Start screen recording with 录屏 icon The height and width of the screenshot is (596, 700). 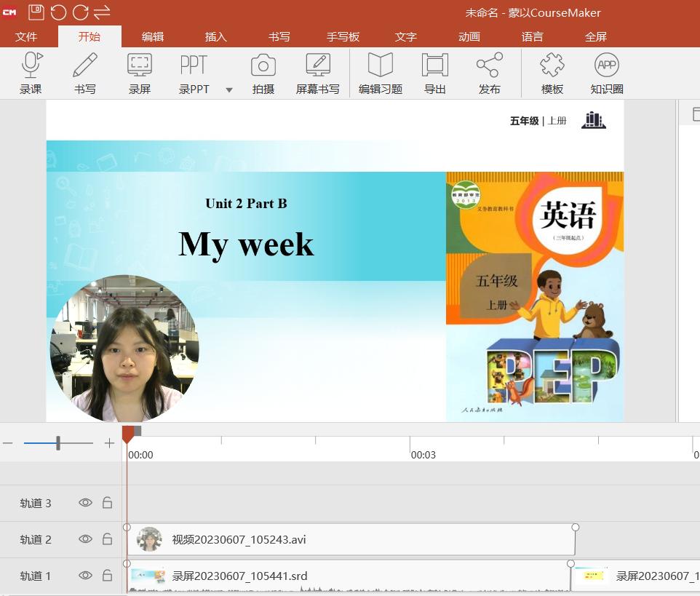point(140,66)
